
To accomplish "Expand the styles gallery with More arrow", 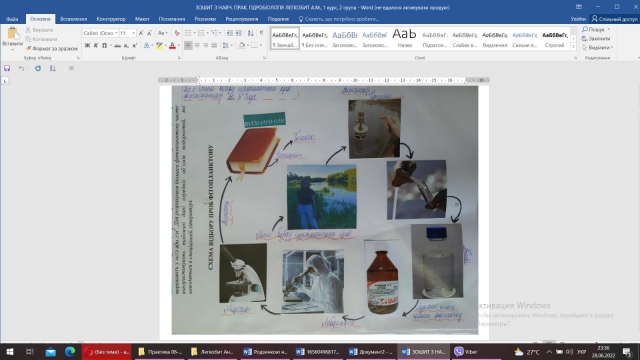I will (x=573, y=47).
